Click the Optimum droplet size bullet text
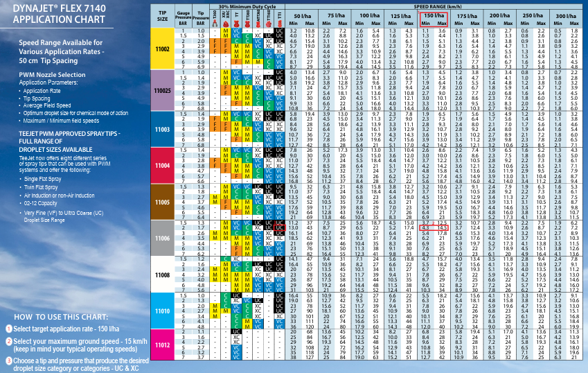This screenshot has width=588, height=373. tap(75, 113)
